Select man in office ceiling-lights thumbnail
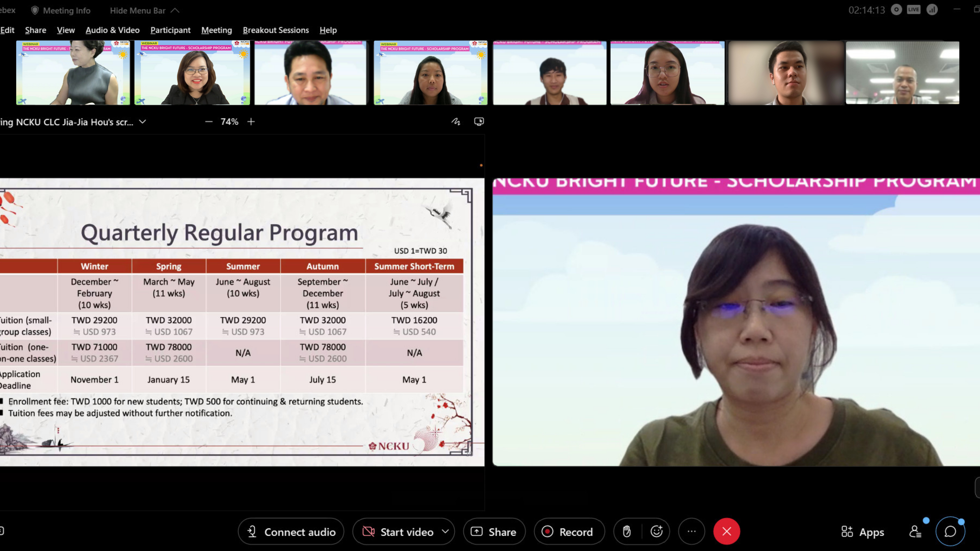 click(902, 73)
